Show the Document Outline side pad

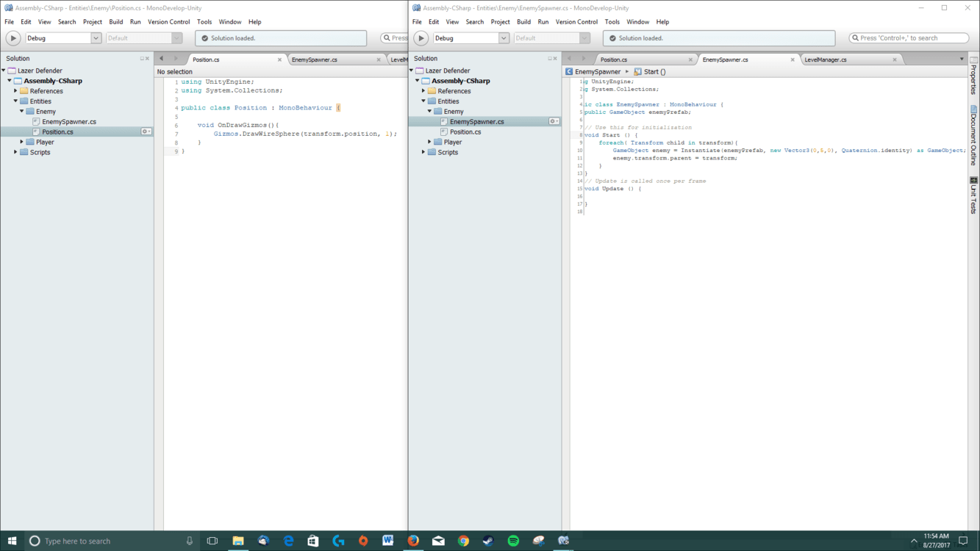tap(973, 136)
